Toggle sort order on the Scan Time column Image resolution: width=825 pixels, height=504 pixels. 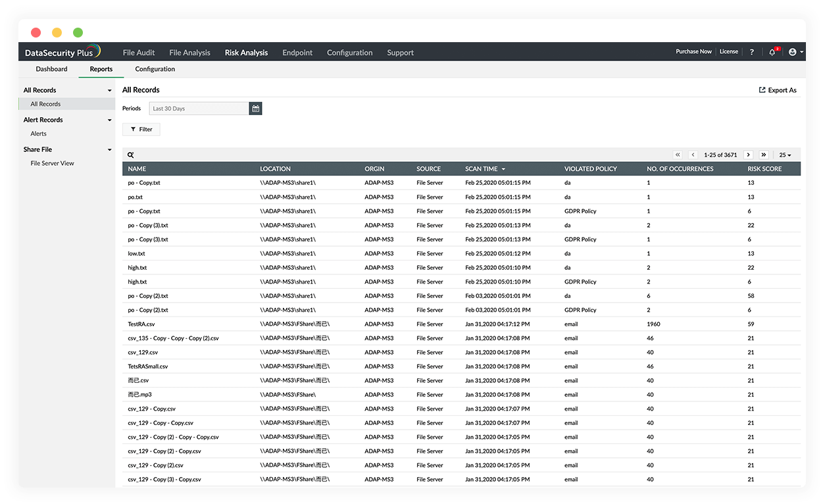pyautogui.click(x=485, y=168)
